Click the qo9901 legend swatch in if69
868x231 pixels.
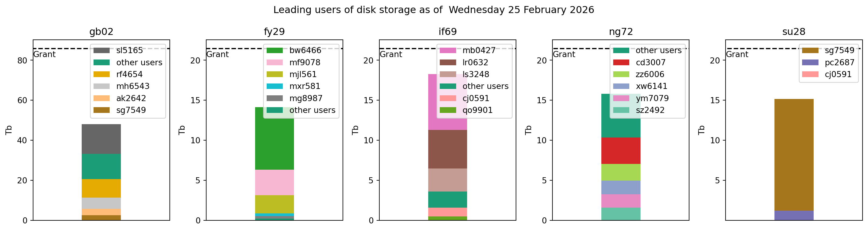448,110
